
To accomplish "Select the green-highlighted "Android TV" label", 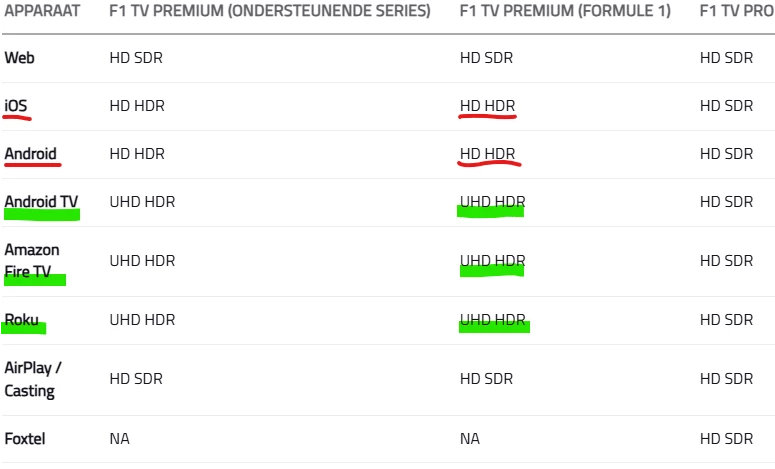I will click(41, 202).
